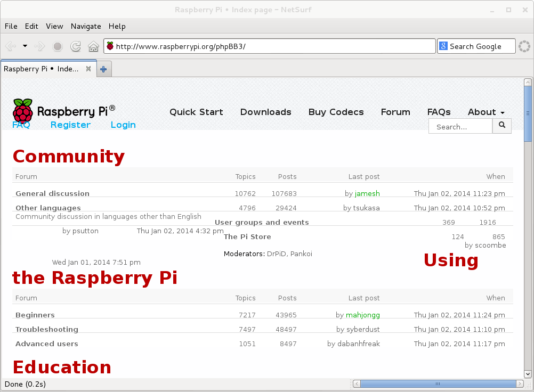
Task: View user jamesh profile
Action: click(367, 193)
